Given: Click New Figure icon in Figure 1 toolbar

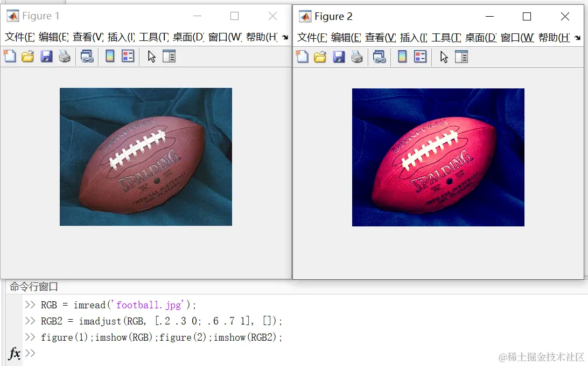Looking at the screenshot, I should [10, 57].
